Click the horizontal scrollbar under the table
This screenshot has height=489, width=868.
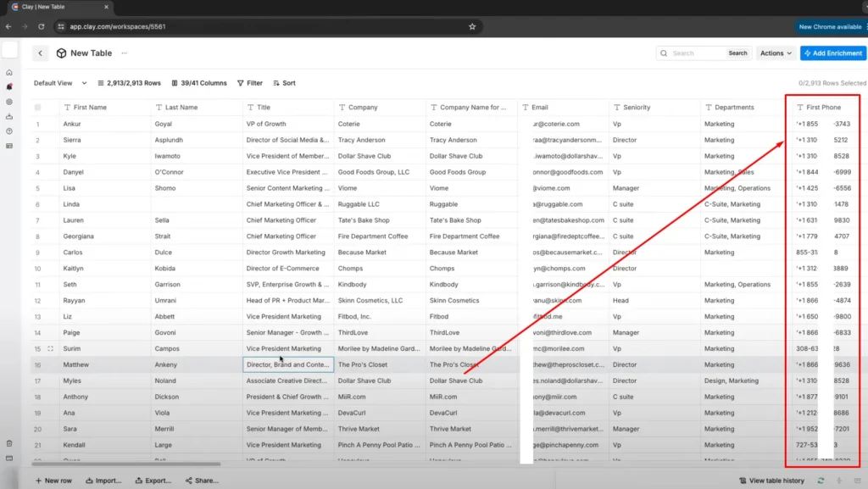pos(126,464)
